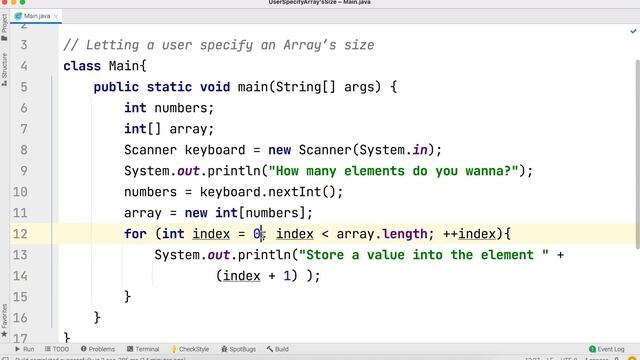Click line number 12 in gutter
This screenshot has width=640, height=360.
click(20, 234)
